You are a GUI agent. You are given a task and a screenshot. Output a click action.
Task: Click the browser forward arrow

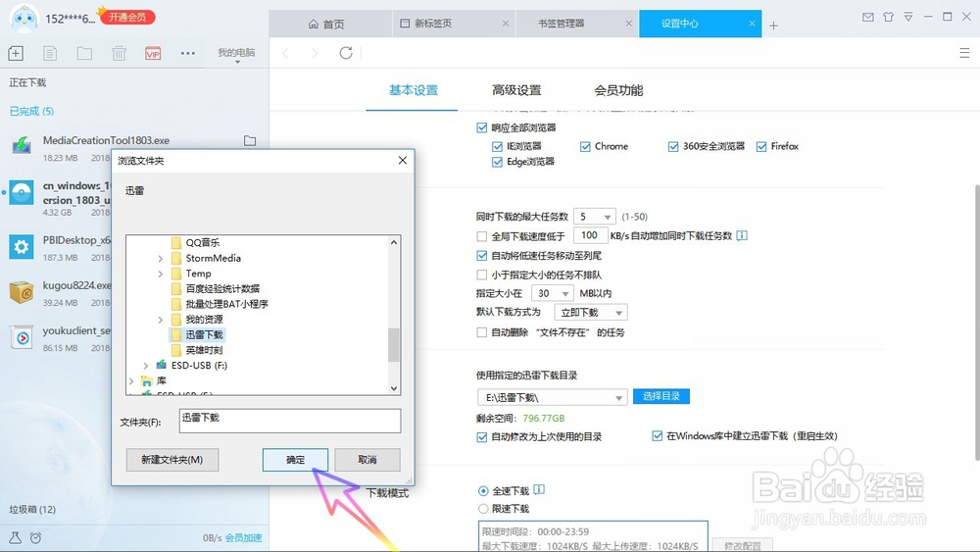point(315,53)
